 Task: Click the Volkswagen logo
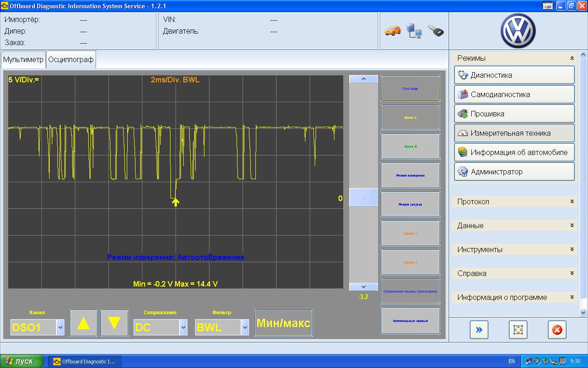[x=518, y=30]
